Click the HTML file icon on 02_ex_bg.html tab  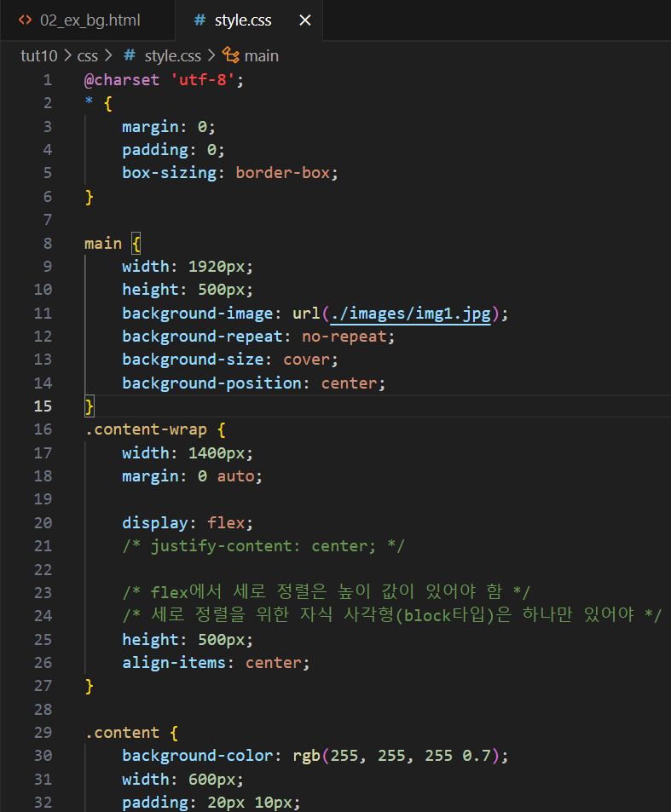[25, 20]
